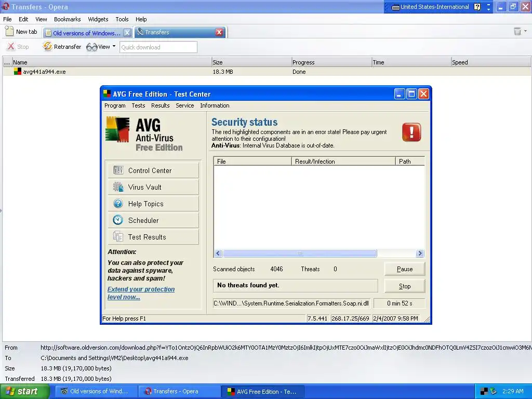The image size is (532, 399).
Task: Pause the running AVG scan
Action: pyautogui.click(x=404, y=269)
